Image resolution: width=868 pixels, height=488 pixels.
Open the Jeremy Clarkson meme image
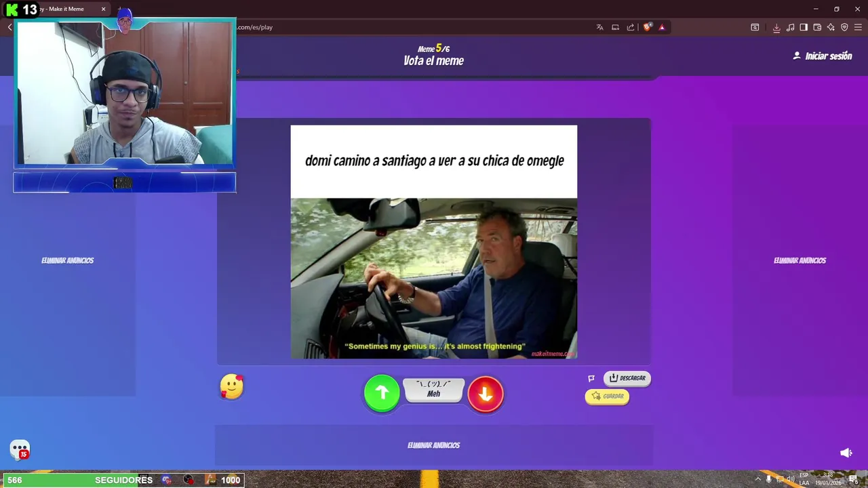pos(434,278)
